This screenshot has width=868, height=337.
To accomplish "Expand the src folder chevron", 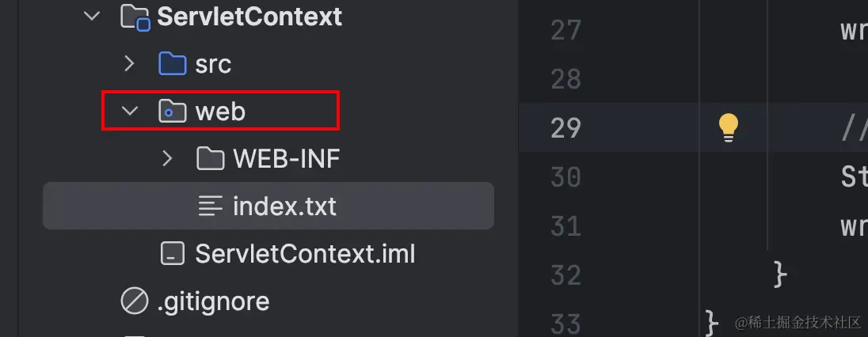I will 129,63.
